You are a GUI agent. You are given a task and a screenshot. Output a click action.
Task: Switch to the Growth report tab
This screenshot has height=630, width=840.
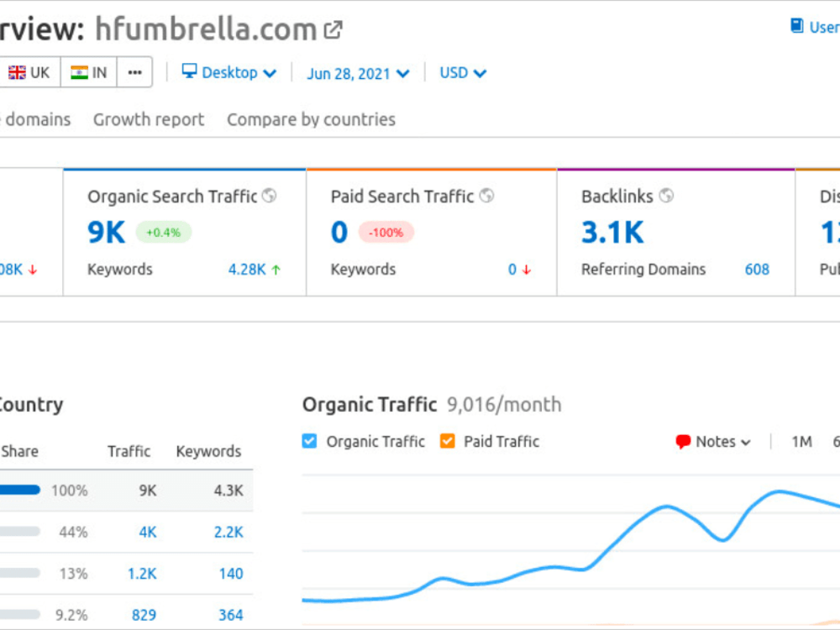[149, 119]
